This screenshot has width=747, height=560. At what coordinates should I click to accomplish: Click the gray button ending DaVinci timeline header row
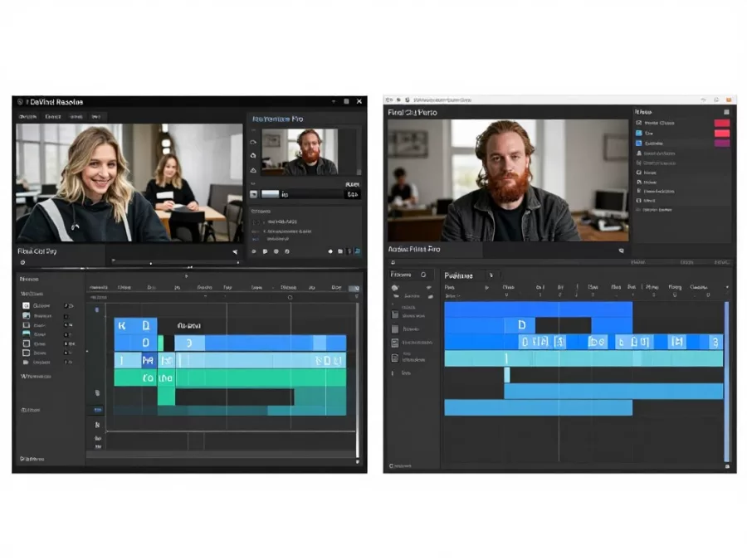354,288
